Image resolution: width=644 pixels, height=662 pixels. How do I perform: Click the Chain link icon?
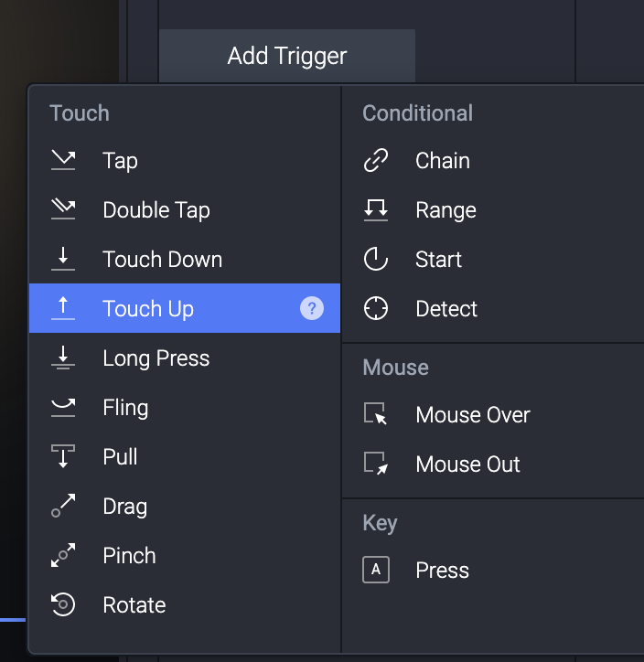(x=376, y=161)
